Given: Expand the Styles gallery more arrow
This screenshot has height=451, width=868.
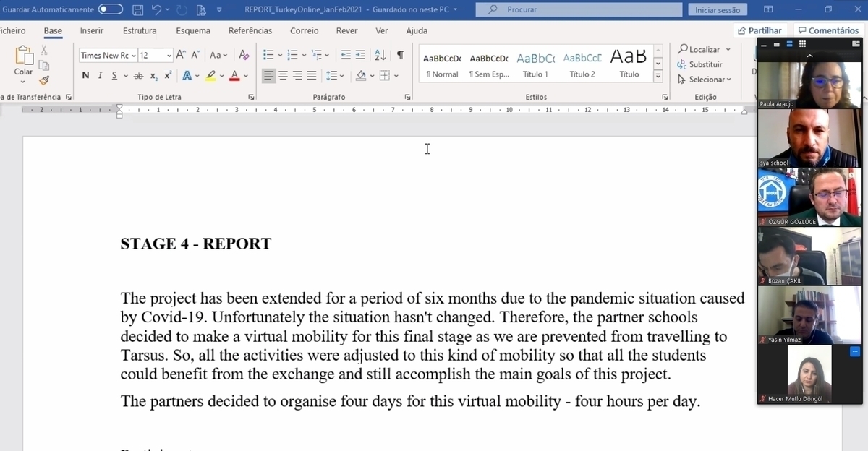Looking at the screenshot, I should [658, 75].
